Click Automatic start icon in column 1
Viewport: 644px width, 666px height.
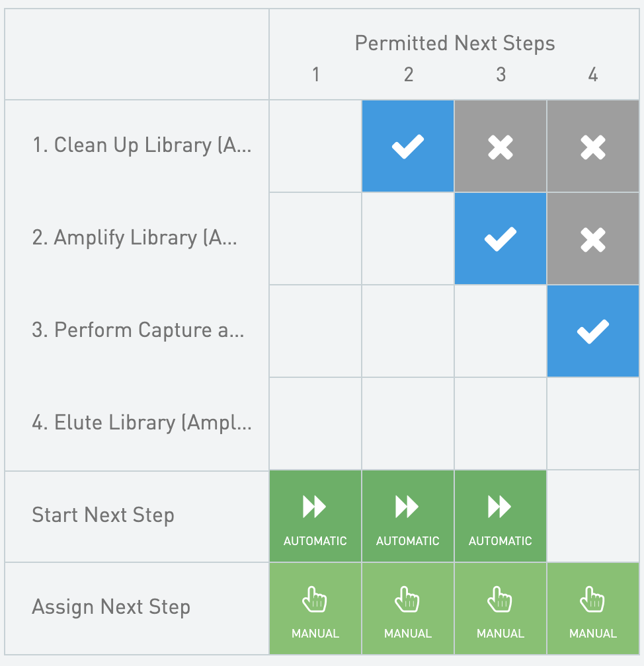315,508
